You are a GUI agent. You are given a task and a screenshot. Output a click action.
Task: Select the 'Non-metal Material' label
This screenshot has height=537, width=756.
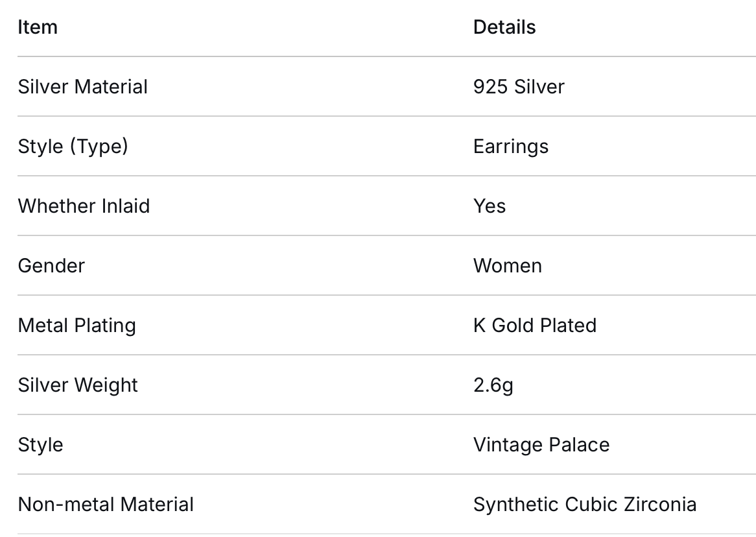[x=106, y=505]
